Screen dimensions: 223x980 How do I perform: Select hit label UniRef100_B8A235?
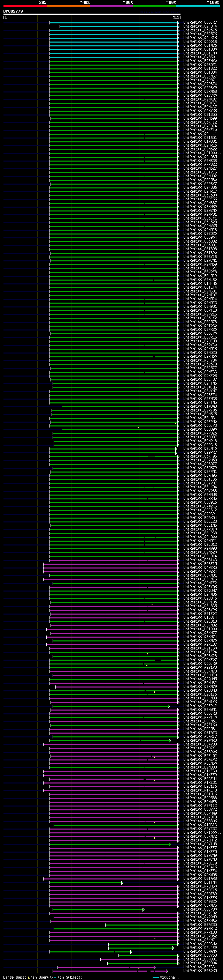(x=200, y=925)
